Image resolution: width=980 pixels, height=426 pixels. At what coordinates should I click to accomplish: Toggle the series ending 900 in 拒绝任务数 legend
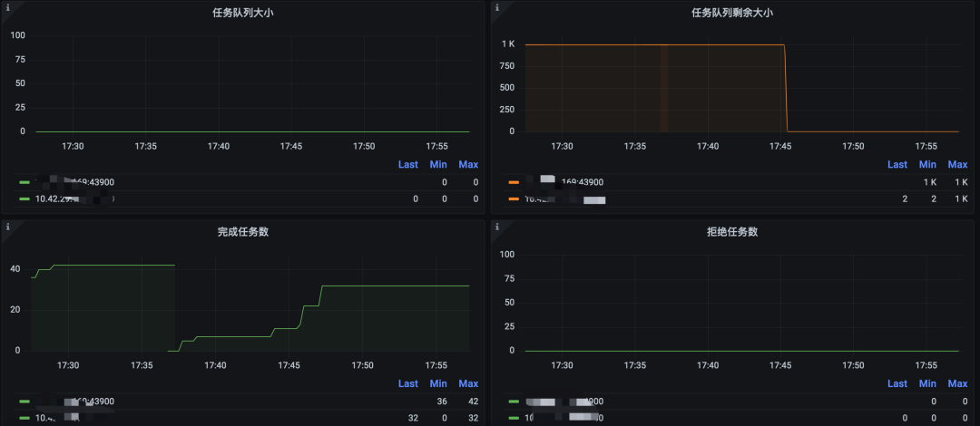[564, 401]
